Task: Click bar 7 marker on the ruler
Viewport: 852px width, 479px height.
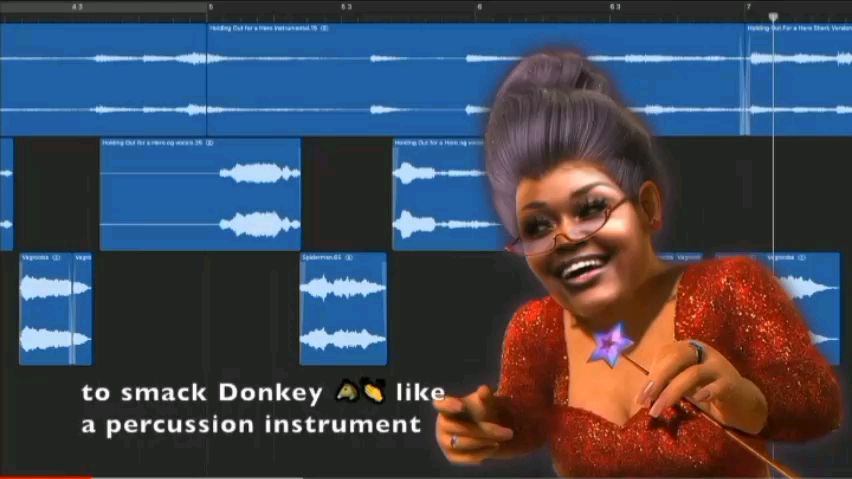Action: point(748,7)
